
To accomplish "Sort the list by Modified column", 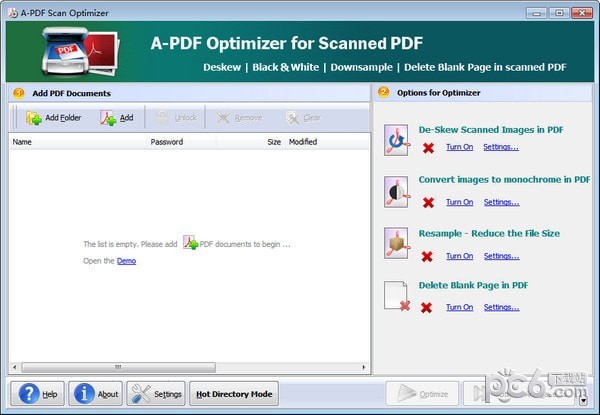I will click(327, 142).
